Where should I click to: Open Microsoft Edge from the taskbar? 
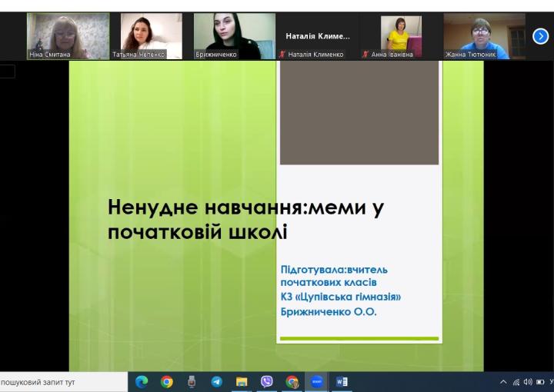click(141, 381)
